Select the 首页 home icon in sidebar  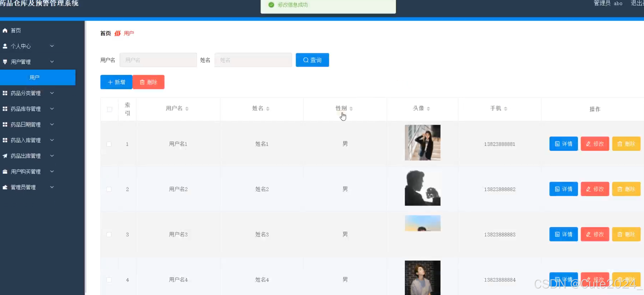point(5,30)
